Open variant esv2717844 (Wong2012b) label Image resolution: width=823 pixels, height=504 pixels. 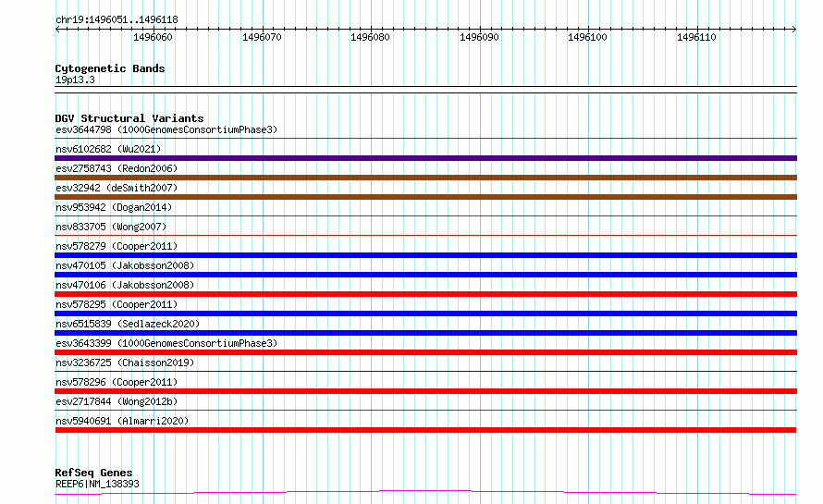pyautogui.click(x=117, y=401)
